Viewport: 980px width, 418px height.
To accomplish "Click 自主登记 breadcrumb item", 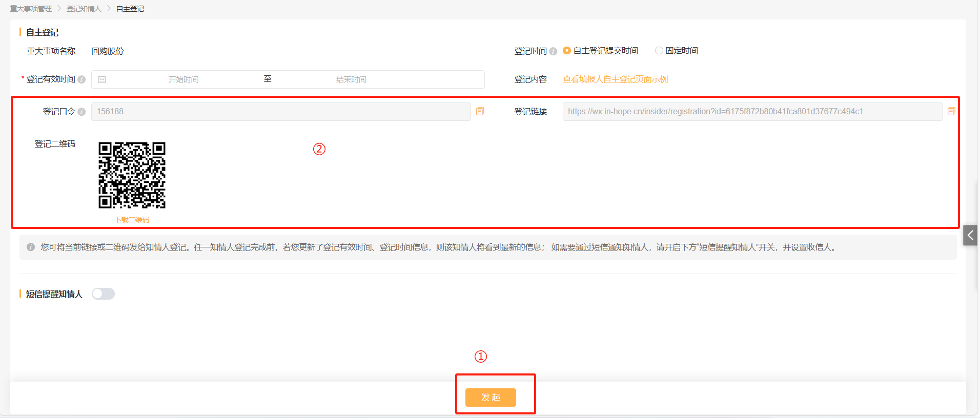I will [x=130, y=9].
